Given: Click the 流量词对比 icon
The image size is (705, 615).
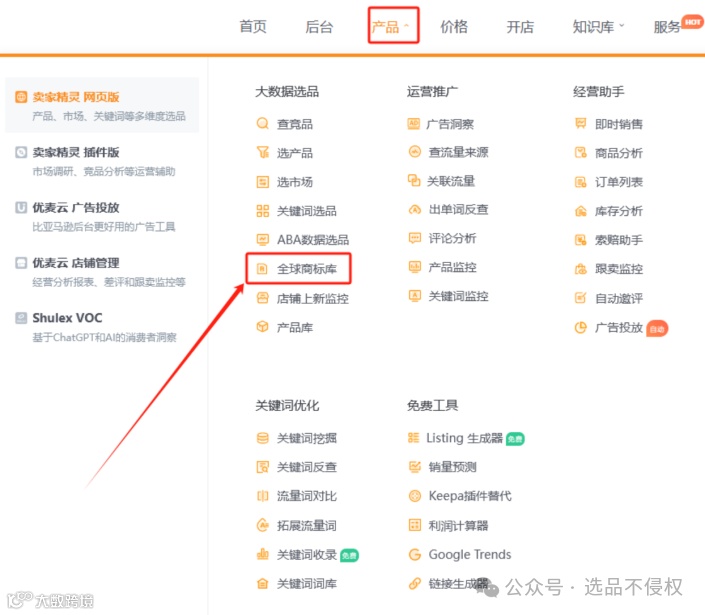Looking at the screenshot, I should [263, 496].
